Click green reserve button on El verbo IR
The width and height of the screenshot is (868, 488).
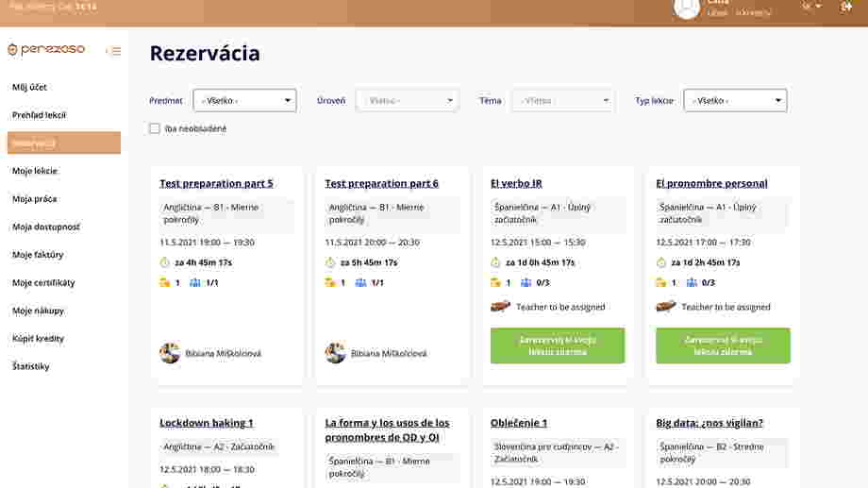point(558,345)
